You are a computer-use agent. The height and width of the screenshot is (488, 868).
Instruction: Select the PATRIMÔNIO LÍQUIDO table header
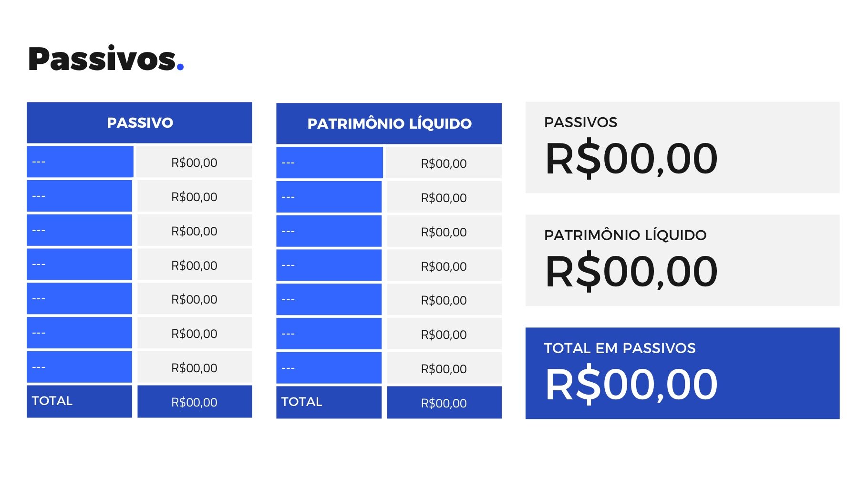point(389,123)
